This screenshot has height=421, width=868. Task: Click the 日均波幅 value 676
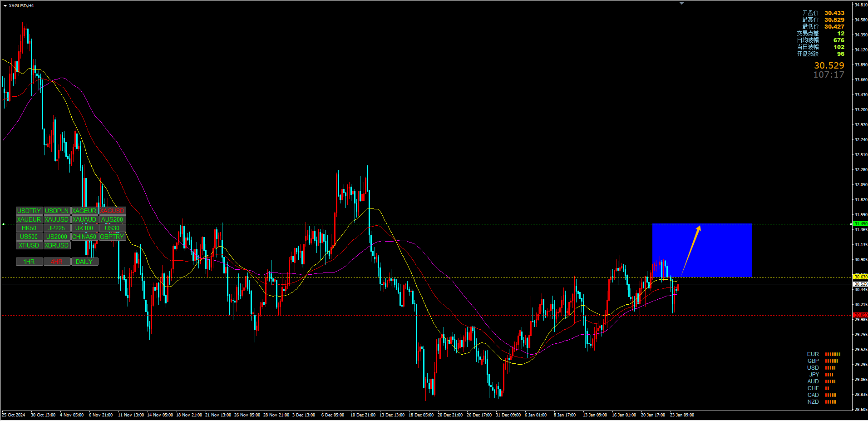(839, 40)
